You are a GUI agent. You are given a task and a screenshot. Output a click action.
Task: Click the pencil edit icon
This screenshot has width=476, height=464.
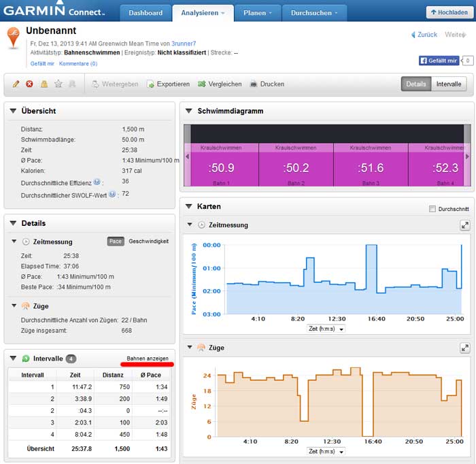click(16, 84)
